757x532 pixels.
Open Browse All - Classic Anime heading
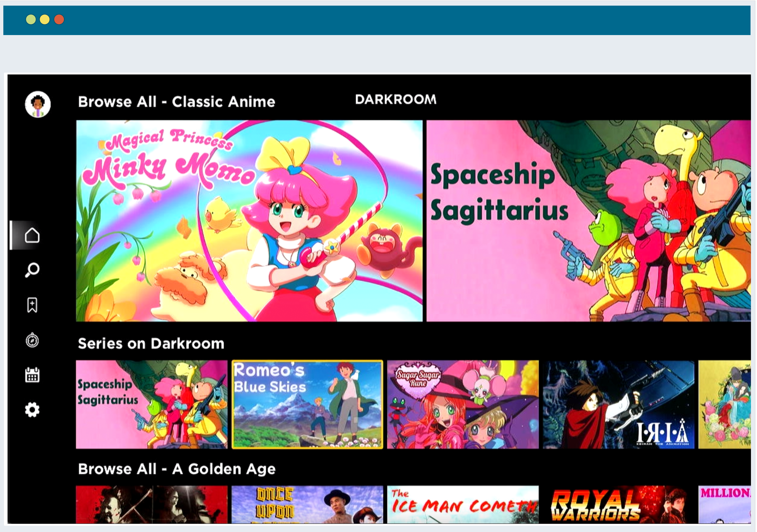click(176, 101)
